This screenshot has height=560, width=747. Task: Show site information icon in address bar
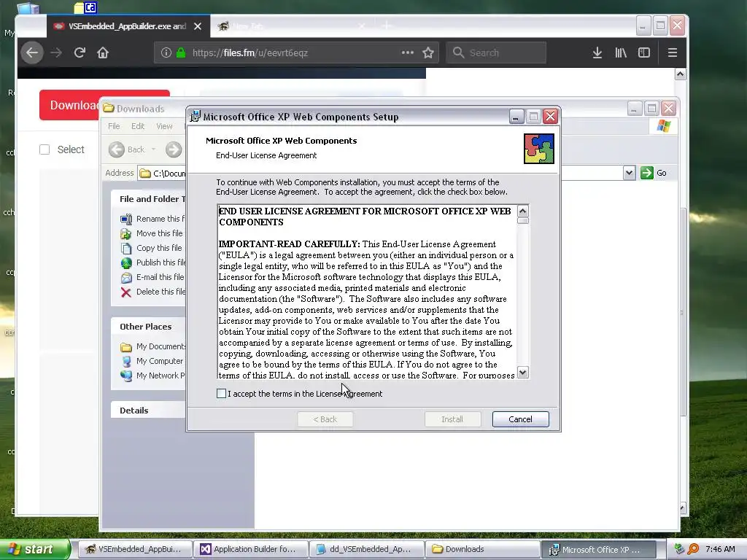[x=166, y=52]
